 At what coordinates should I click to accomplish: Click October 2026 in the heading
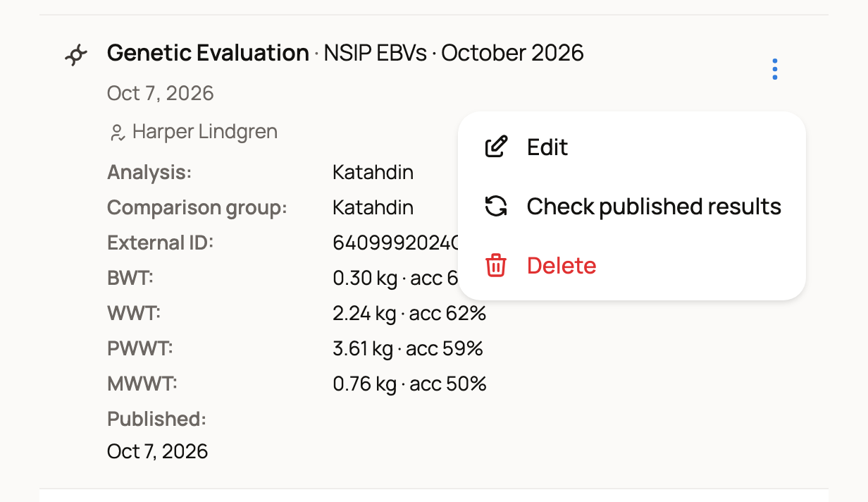coord(513,53)
